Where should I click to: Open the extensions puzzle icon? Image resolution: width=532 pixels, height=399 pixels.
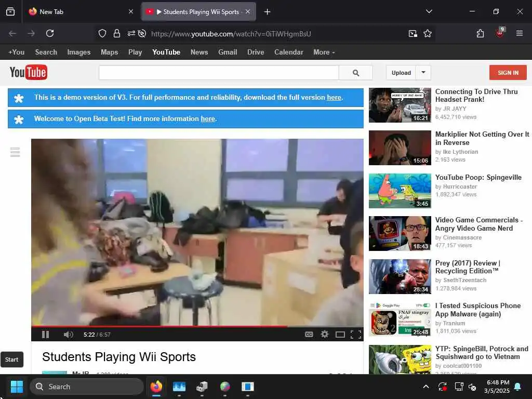[x=480, y=33]
